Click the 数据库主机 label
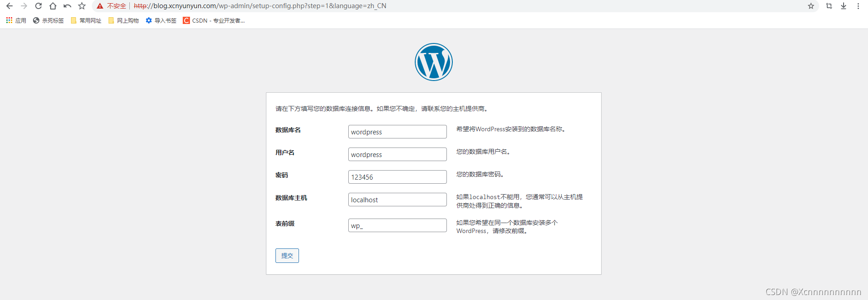Viewport: 868px width, 300px height. point(291,198)
